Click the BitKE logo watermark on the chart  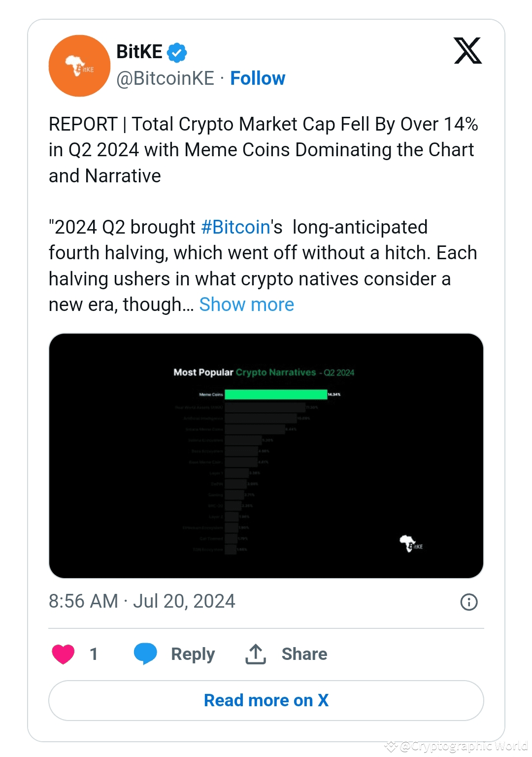(x=411, y=543)
